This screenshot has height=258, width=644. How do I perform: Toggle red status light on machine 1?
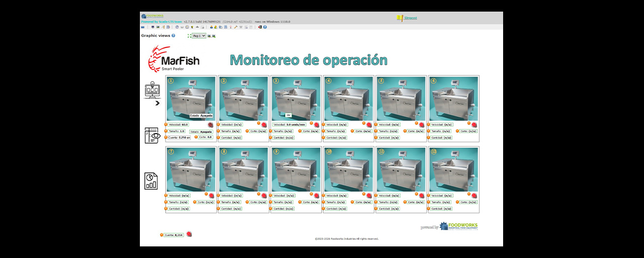point(211,124)
